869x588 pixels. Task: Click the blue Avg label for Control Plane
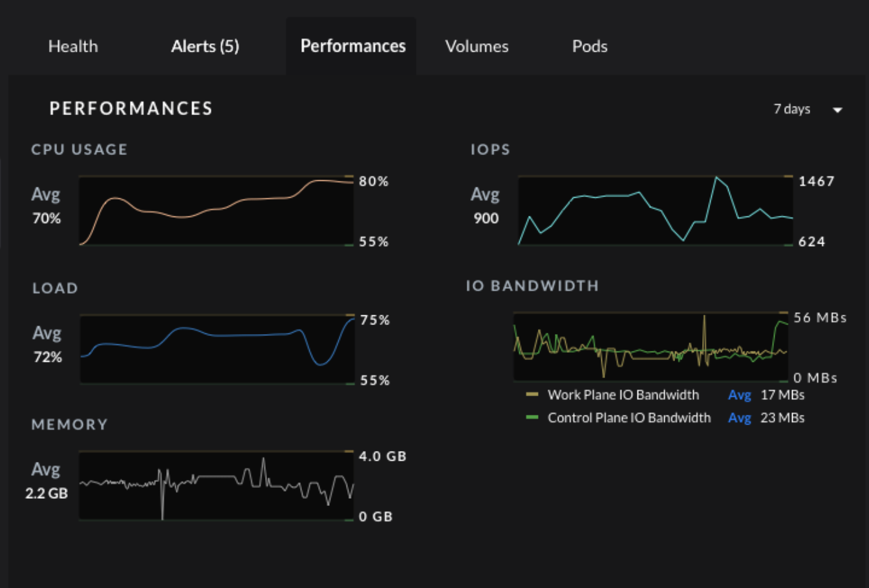(740, 417)
